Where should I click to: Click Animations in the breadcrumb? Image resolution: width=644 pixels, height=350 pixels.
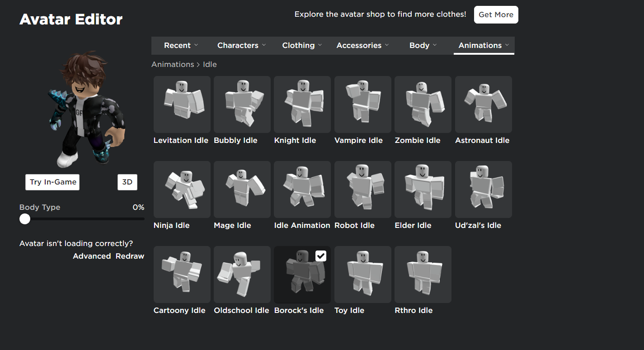(173, 64)
